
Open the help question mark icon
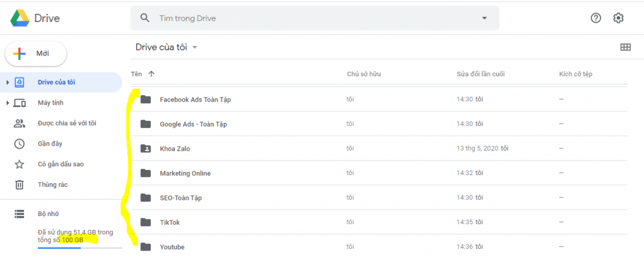[596, 18]
